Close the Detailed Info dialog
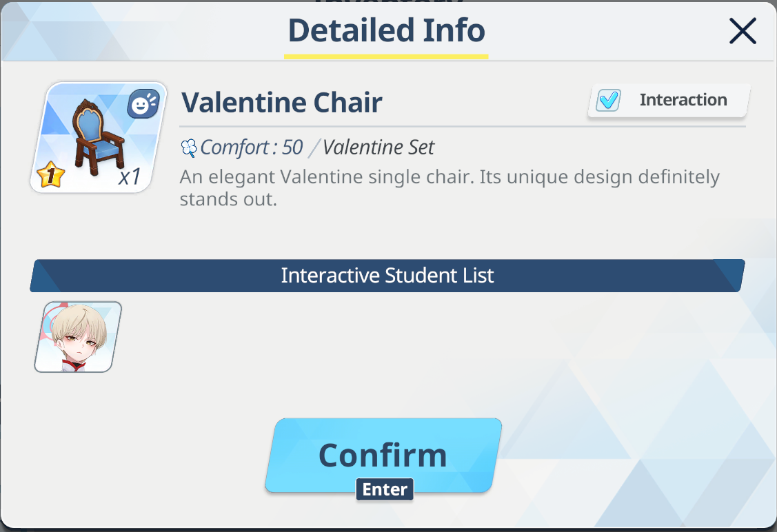The image size is (777, 532). 743,31
